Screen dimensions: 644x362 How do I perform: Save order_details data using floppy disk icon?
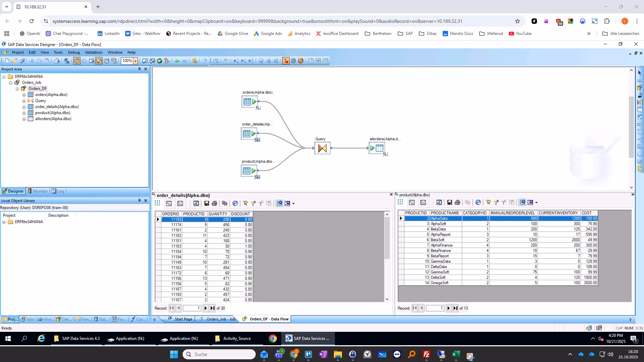tap(207, 203)
